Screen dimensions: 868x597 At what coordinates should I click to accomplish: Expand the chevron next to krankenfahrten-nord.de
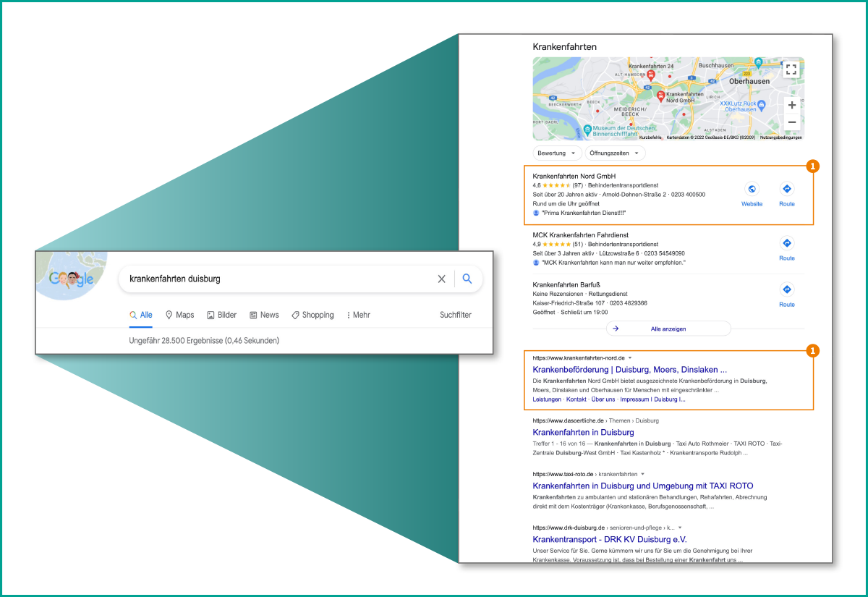pyautogui.click(x=630, y=357)
